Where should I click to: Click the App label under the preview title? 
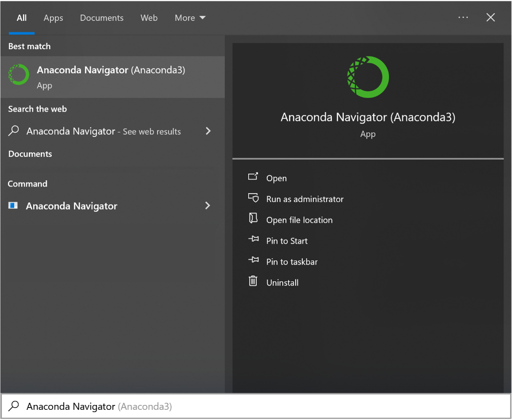coord(367,134)
